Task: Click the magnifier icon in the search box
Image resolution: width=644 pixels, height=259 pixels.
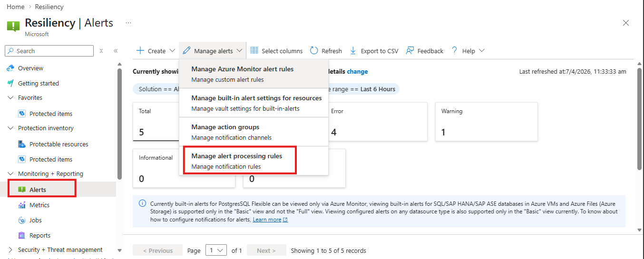Action: coord(10,51)
